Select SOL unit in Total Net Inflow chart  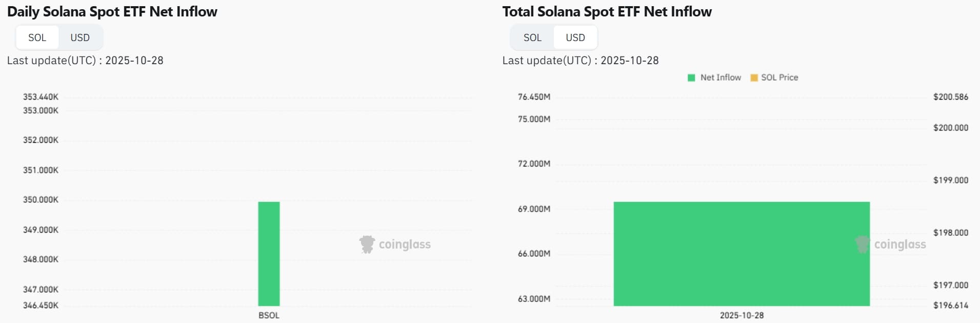point(532,37)
